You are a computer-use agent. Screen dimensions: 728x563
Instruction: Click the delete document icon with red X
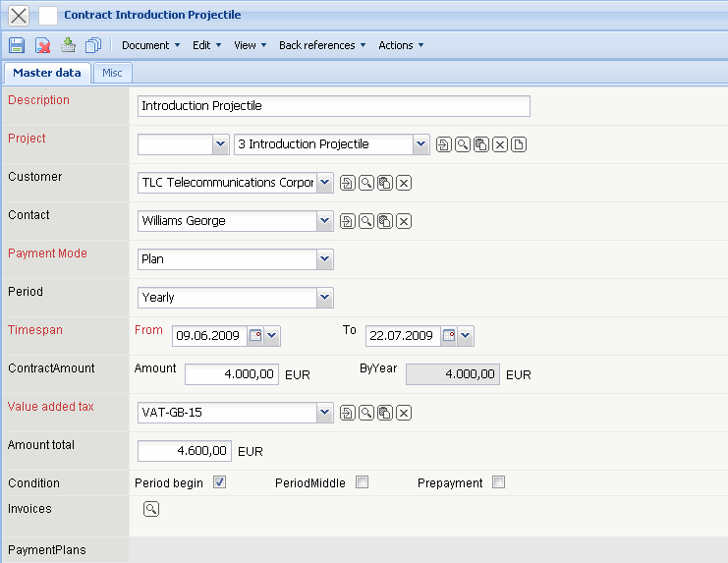click(x=42, y=45)
